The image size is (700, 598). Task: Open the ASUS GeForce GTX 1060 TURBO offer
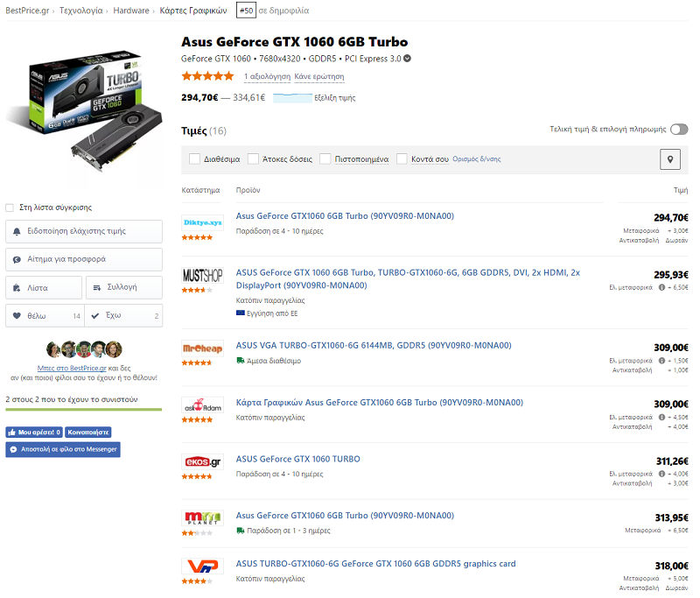(x=297, y=459)
